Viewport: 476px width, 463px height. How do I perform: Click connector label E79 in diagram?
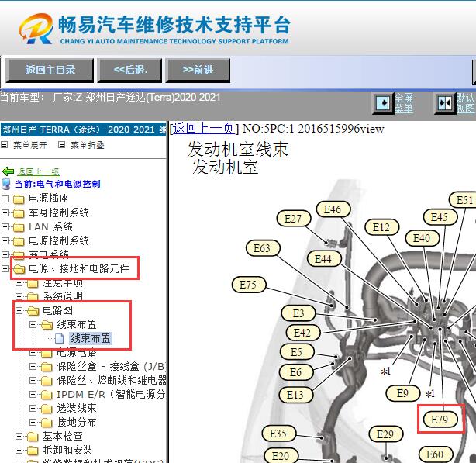(440, 420)
